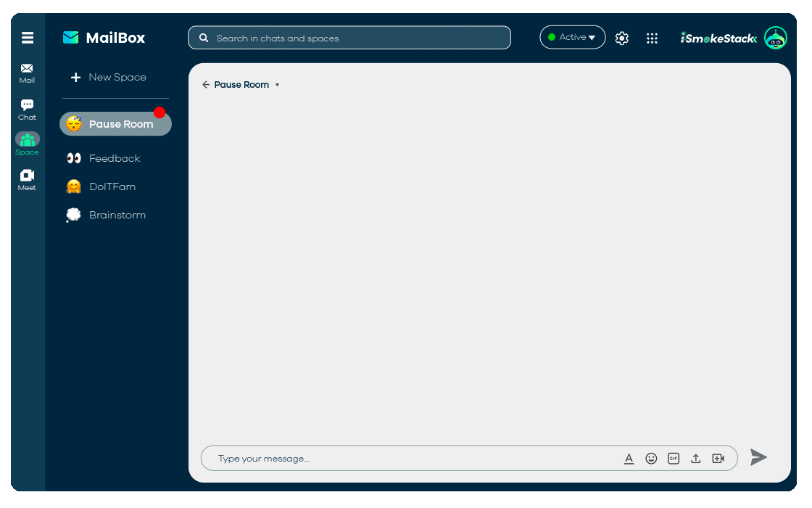
Task: Send the message with paper plane
Action: (x=758, y=457)
